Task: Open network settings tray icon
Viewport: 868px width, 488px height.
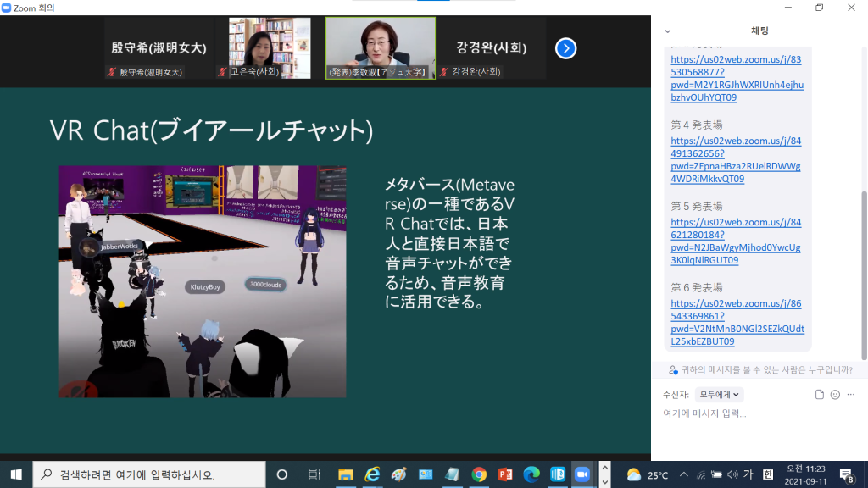Action: 701,474
